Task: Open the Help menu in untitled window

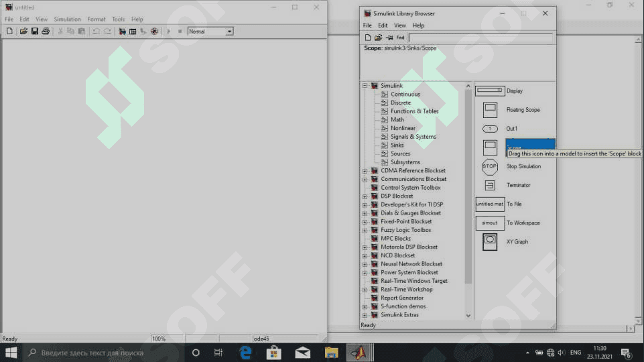Action: (137, 19)
